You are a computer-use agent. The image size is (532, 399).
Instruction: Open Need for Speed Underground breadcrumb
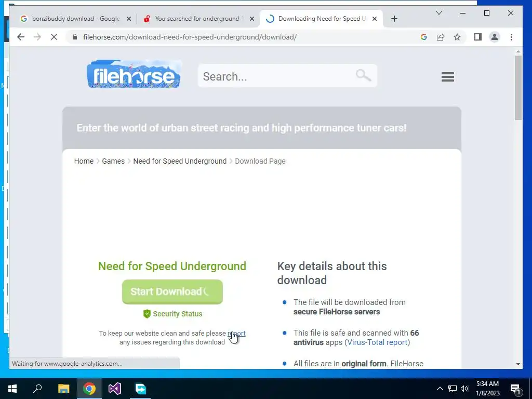(180, 161)
